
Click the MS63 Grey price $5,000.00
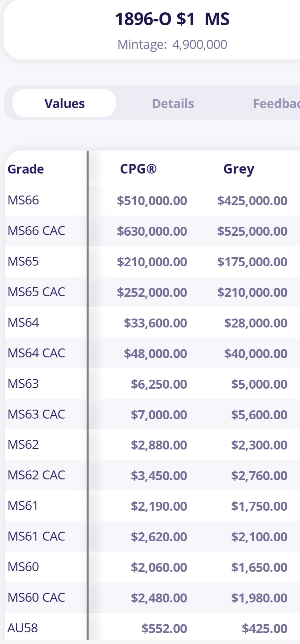pyautogui.click(x=259, y=384)
